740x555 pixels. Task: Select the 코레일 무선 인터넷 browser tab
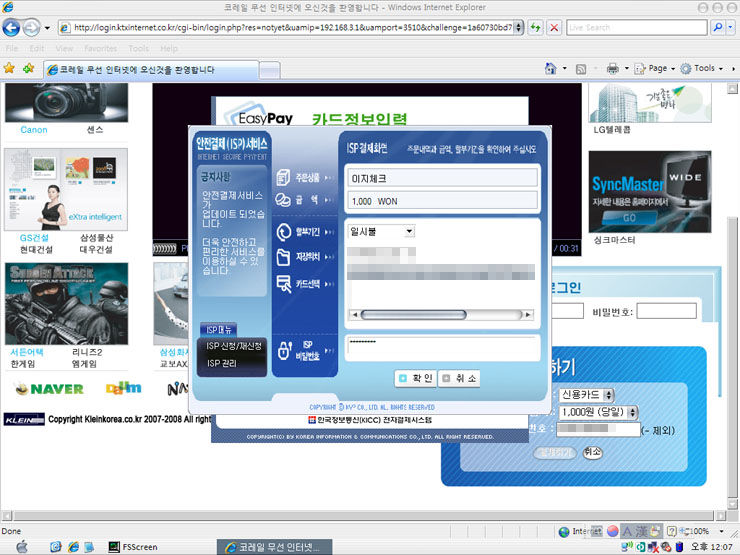coord(151,70)
